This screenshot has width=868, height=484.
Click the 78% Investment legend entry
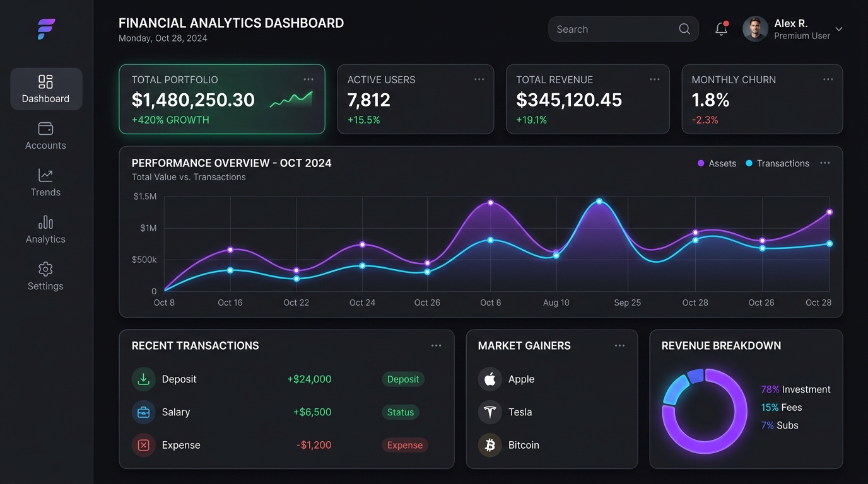pos(796,389)
